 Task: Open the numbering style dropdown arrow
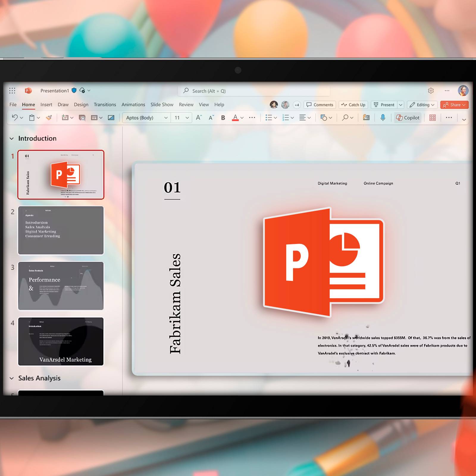point(292,118)
